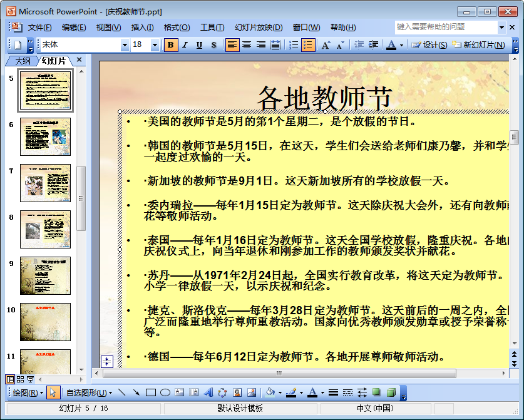Open the Design task pane button
The width and height of the screenshot is (524, 420).
tap(429, 45)
